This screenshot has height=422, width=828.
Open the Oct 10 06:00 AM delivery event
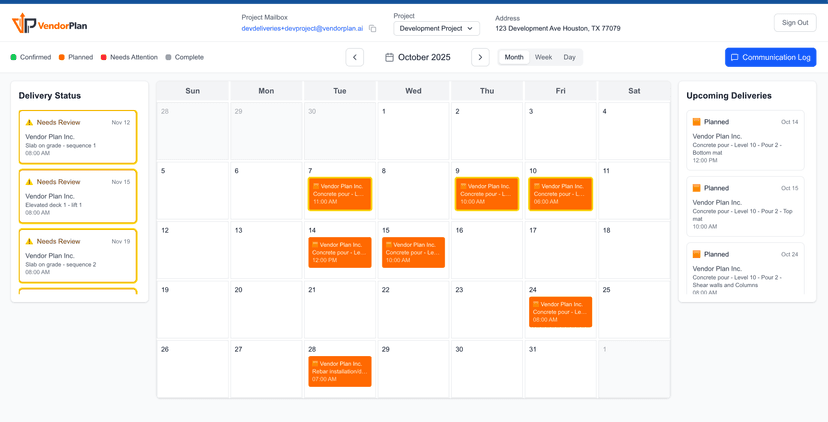tap(560, 194)
